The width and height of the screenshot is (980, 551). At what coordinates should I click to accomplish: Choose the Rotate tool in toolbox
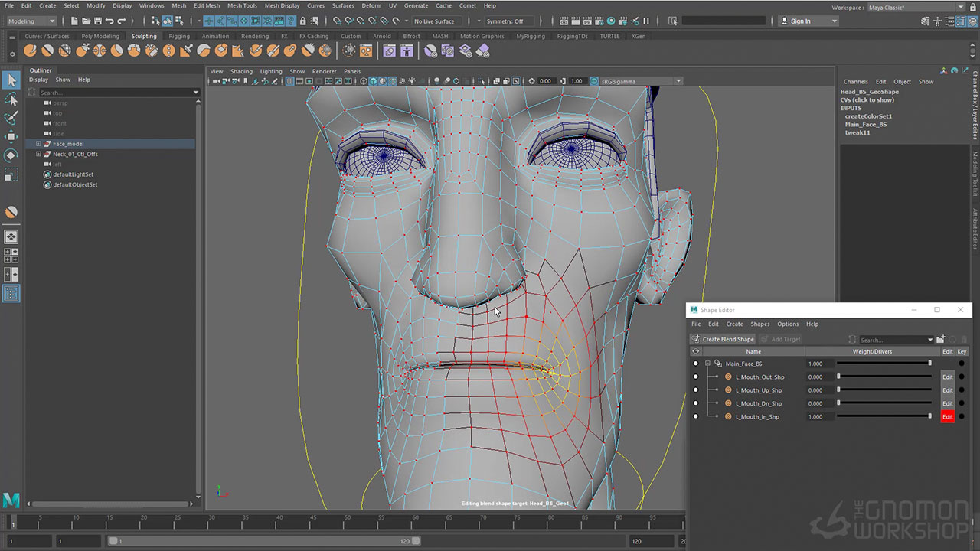click(x=11, y=155)
